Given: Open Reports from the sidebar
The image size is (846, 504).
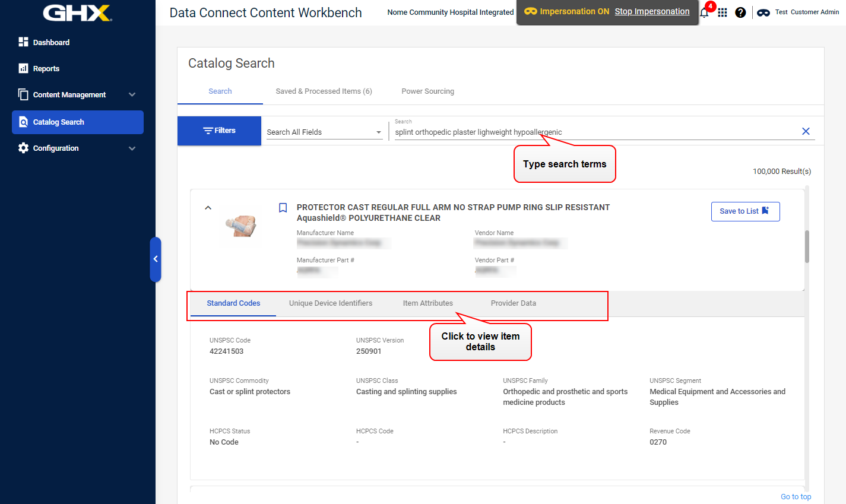Looking at the screenshot, I should tap(46, 68).
